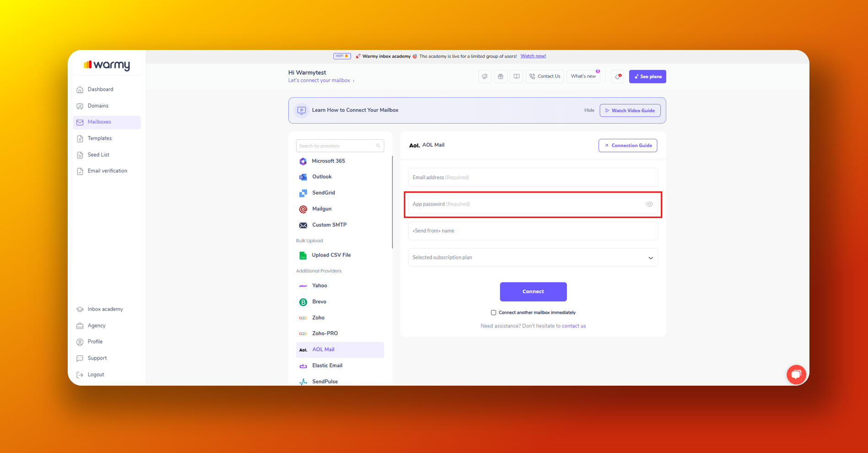The width and height of the screenshot is (868, 453).
Task: Click the Email address field
Action: [x=533, y=177]
